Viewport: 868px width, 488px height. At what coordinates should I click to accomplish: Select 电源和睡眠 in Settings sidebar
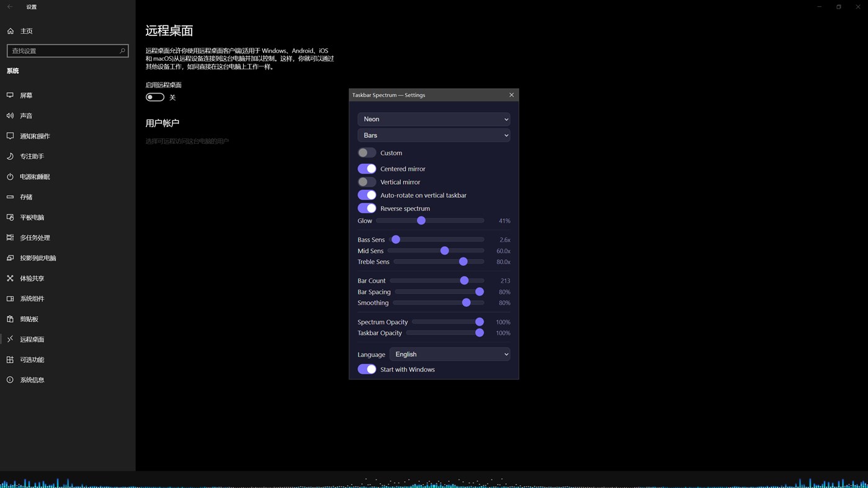pyautogui.click(x=68, y=177)
